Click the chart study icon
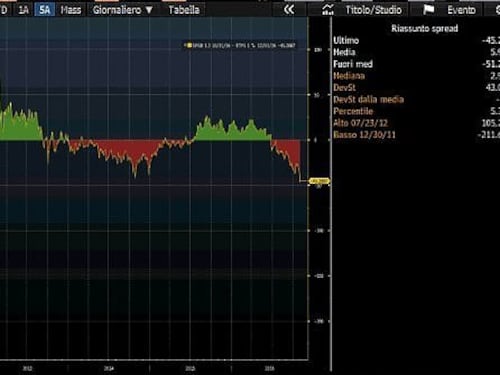 328,10
